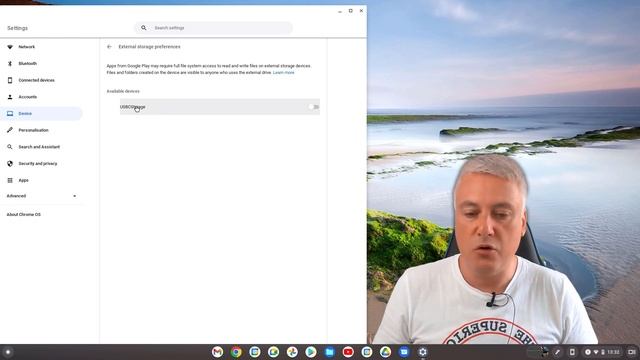The image size is (640, 360).
Task: Close the Settings window
Action: (361, 11)
